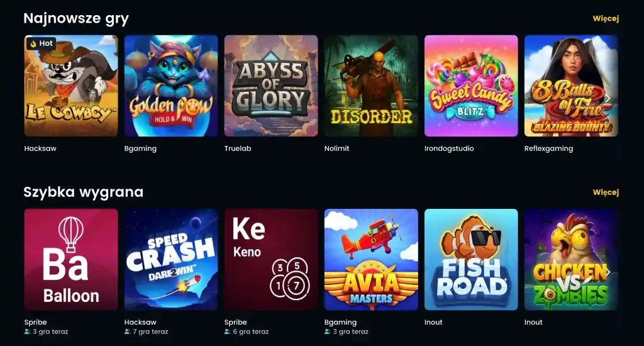This screenshot has width=644, height=346.
Task: Click the Reflexgaming provider label
Action: [x=548, y=148]
